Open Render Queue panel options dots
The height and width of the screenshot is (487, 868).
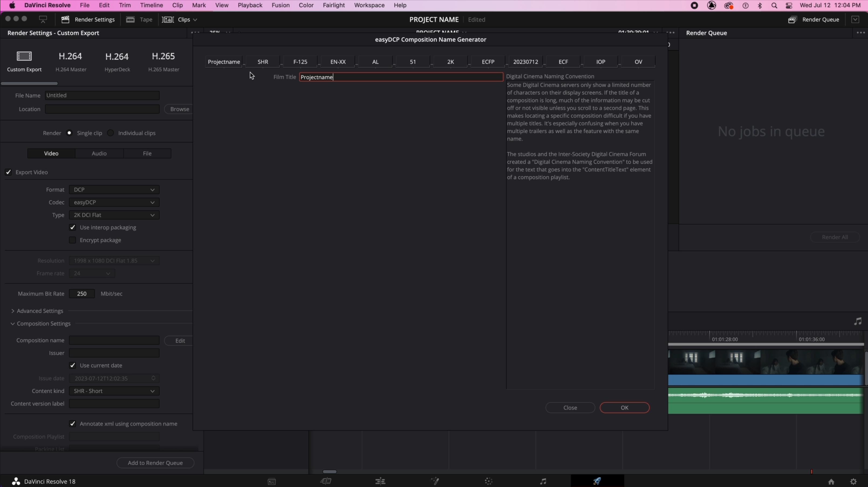[x=861, y=33]
